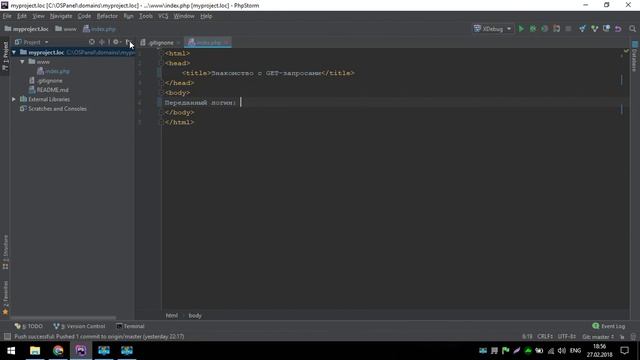This screenshot has width=640, height=360.
Task: Open Project panel settings gear
Action: click(116, 42)
